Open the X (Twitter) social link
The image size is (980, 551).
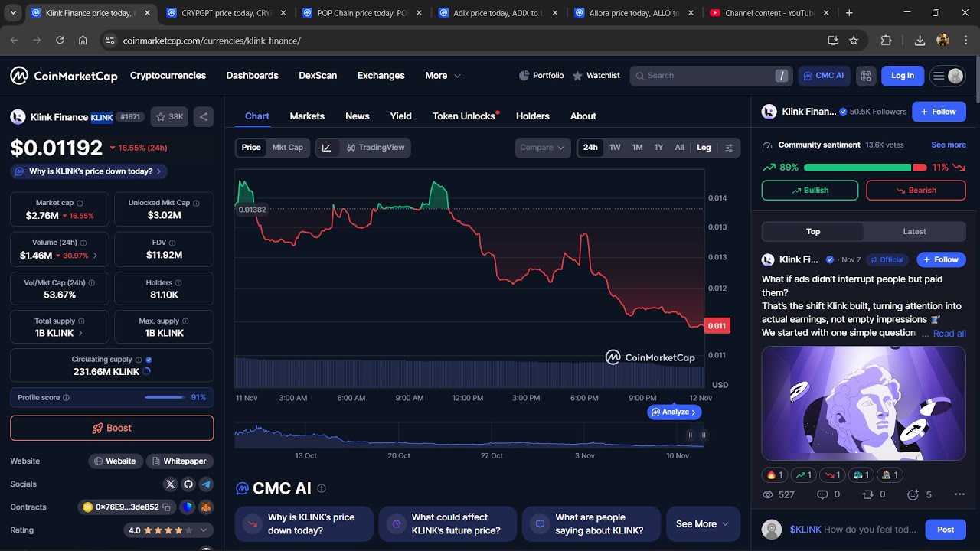click(170, 484)
